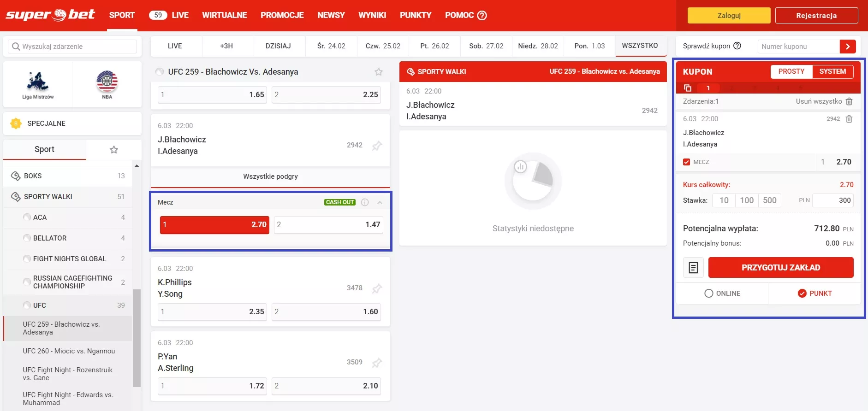The image size is (868, 411).
Task: Pin the Yan vs Sterling match
Action: [377, 363]
